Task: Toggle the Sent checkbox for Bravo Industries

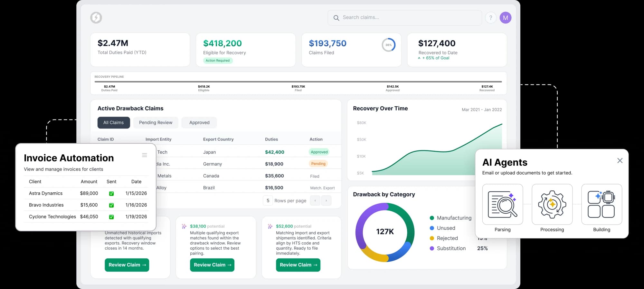Action: [111, 205]
